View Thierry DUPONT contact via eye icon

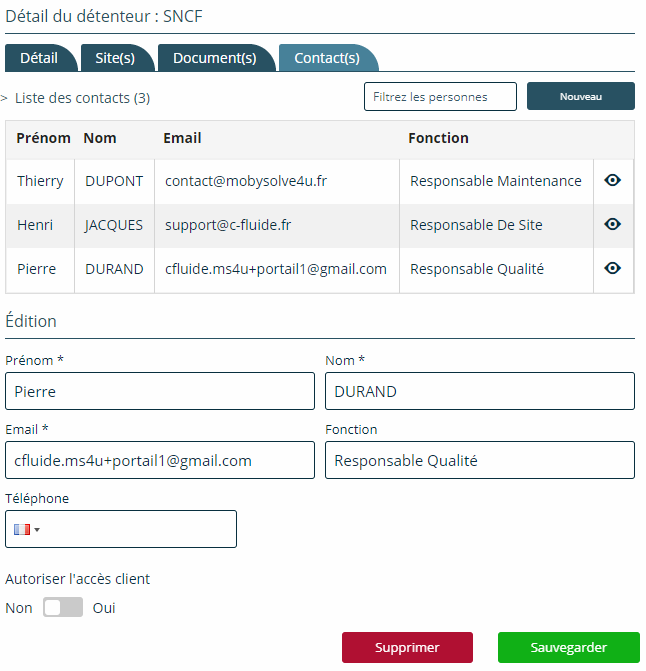(613, 181)
